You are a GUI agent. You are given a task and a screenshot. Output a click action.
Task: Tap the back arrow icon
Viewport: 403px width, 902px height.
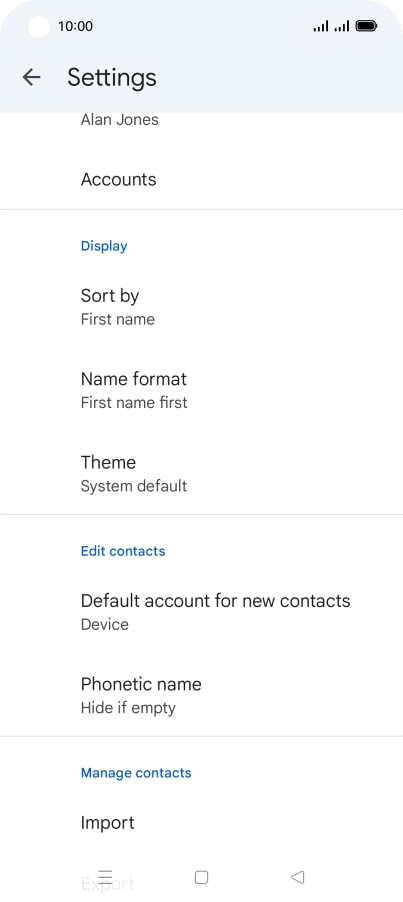pyautogui.click(x=31, y=77)
